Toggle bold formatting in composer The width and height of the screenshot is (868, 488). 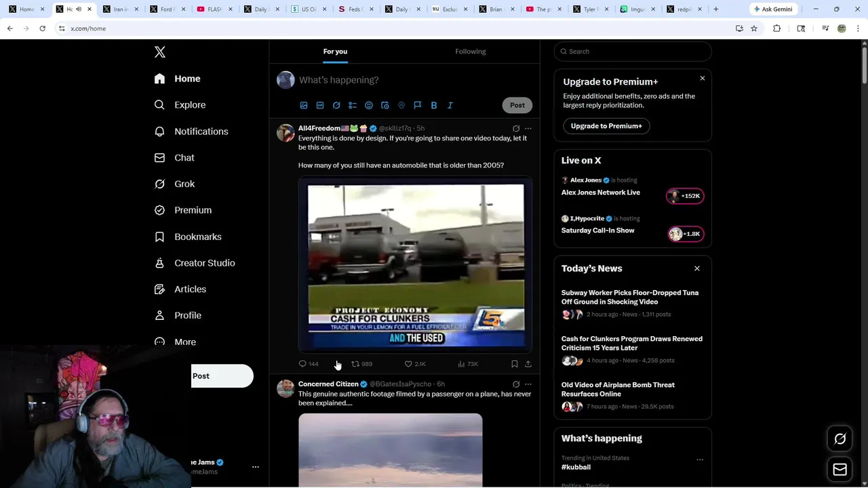pyautogui.click(x=434, y=105)
